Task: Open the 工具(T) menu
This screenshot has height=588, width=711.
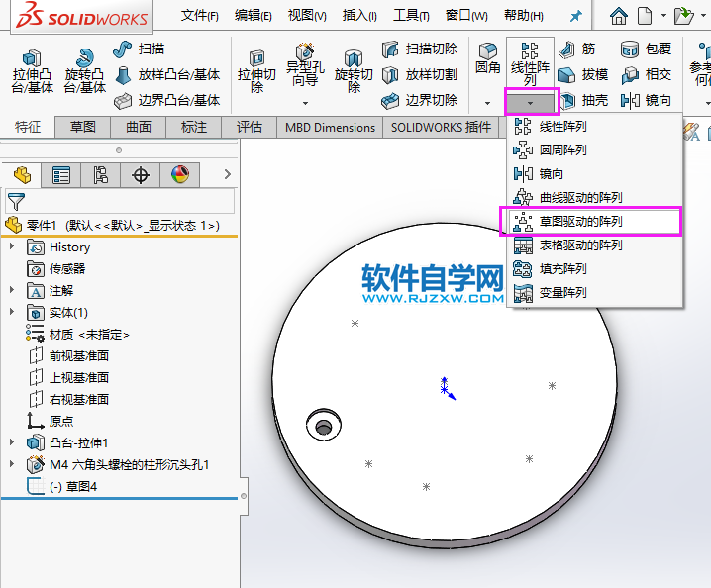Action: tap(412, 16)
